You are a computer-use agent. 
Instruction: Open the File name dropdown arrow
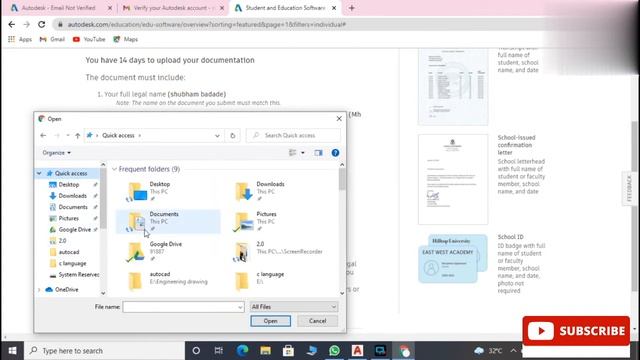(x=240, y=307)
